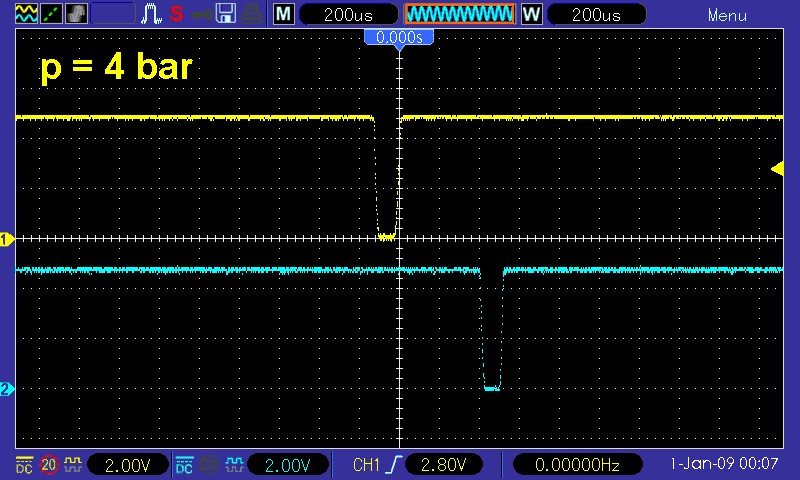Toggle the CH1 20 MHz bandwidth limit indicator
The image size is (800, 480).
coord(48,465)
